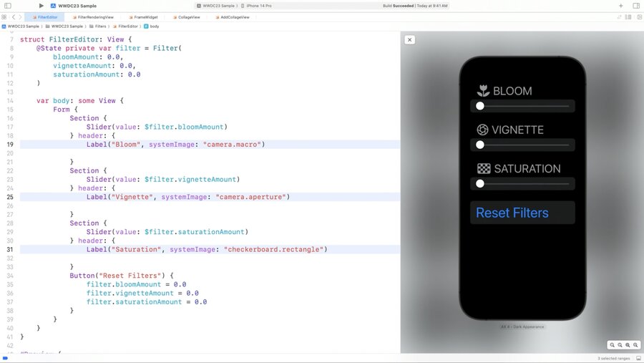
Task: Click line number 25 in gutter
Action: [10, 198]
